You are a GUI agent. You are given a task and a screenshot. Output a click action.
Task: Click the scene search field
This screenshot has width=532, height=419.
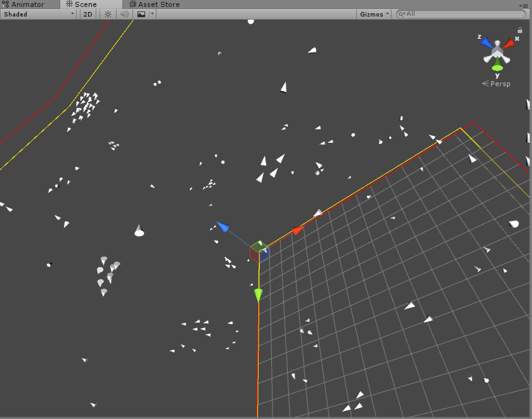click(461, 14)
